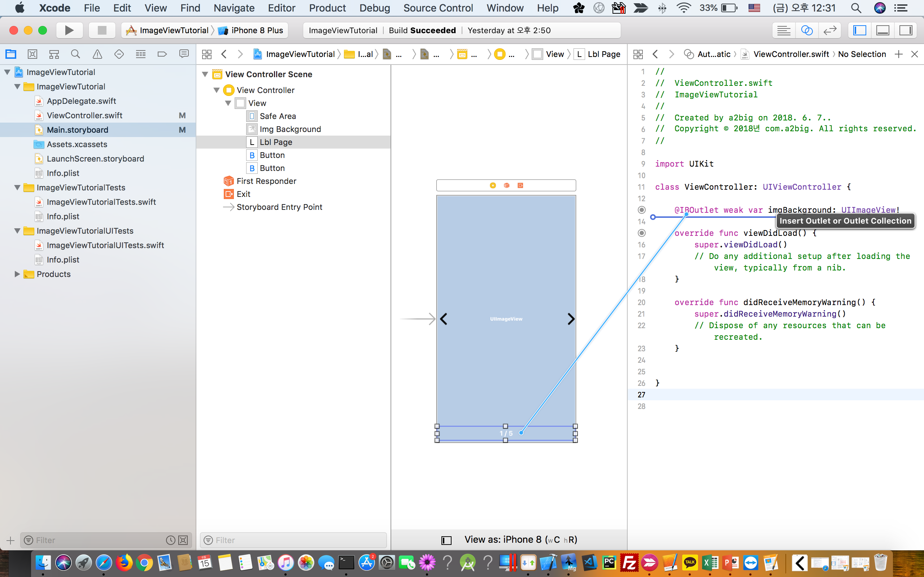Select the iPhone 8 Plus scheme destination
924x577 pixels.
coord(257,30)
